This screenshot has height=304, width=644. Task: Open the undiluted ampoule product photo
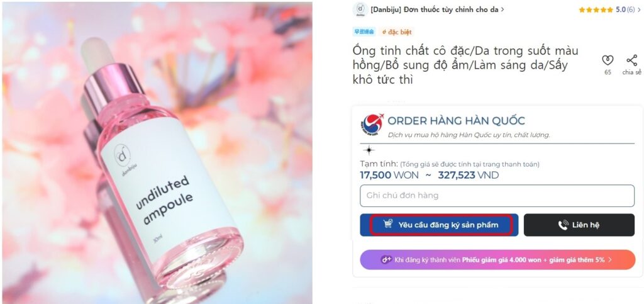(x=157, y=153)
